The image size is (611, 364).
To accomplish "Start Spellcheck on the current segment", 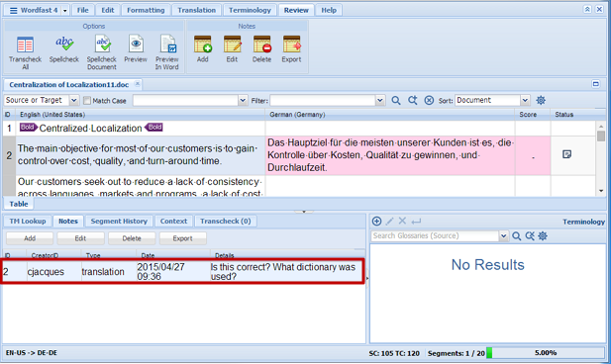I will coord(64,49).
